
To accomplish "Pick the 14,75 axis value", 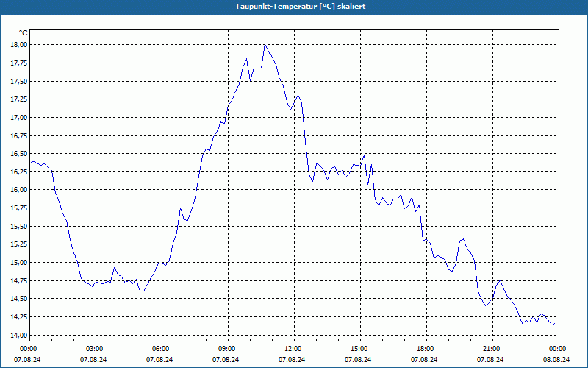I will (x=20, y=281).
